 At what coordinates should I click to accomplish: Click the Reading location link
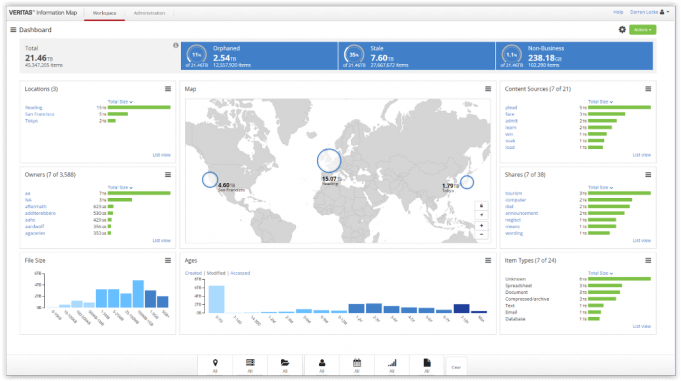pyautogui.click(x=33, y=107)
